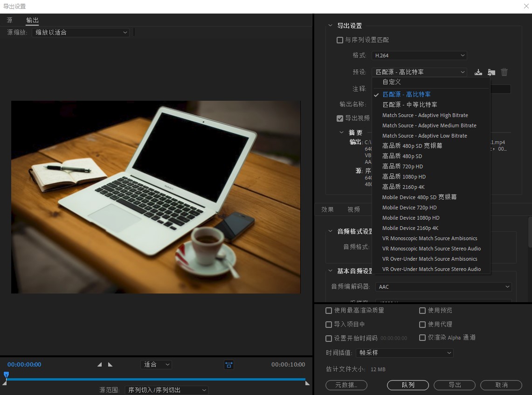Click the delete preset trash icon

(504, 72)
